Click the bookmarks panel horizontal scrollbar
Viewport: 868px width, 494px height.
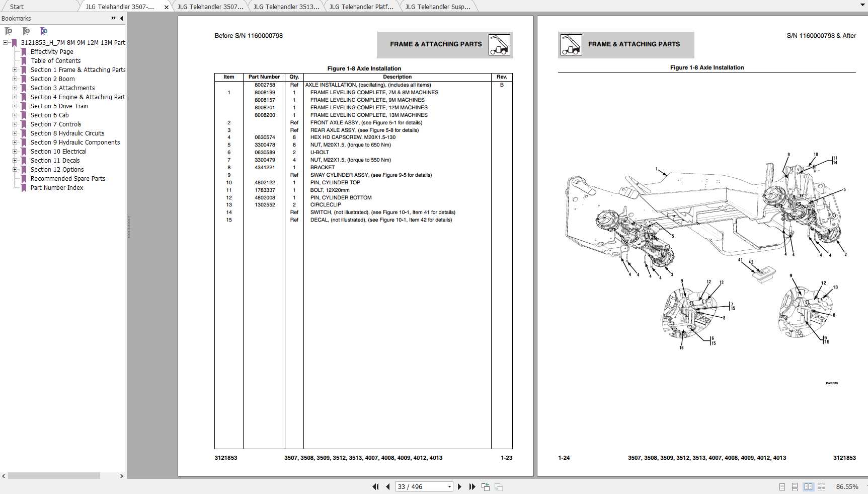(x=54, y=476)
